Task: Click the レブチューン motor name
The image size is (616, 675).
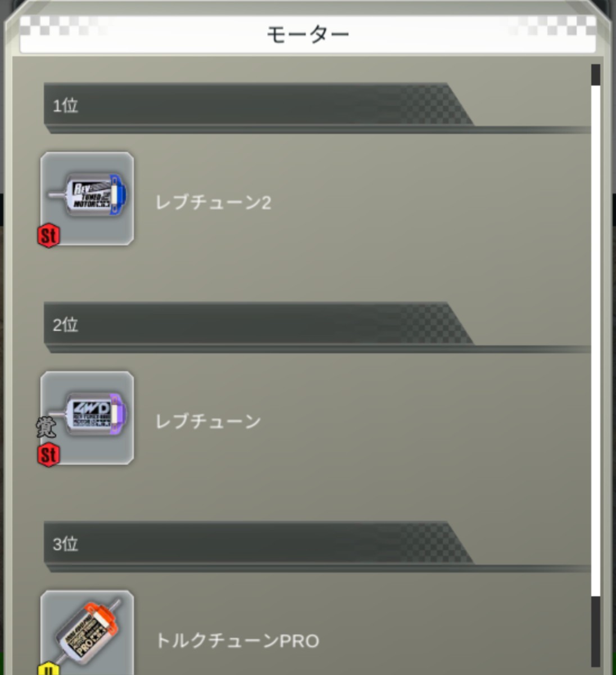Action: [x=208, y=421]
